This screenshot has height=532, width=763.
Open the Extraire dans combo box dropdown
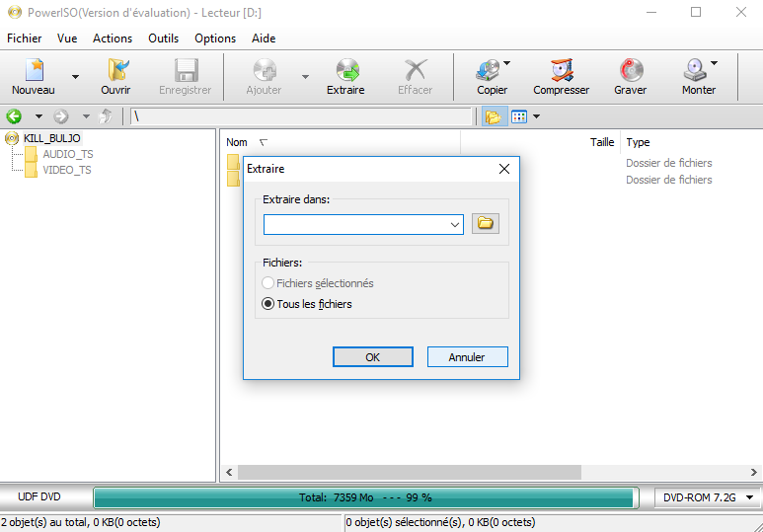tap(454, 225)
